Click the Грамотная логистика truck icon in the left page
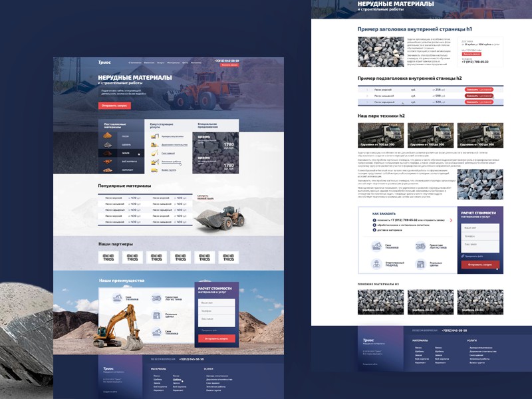 click(156, 298)
